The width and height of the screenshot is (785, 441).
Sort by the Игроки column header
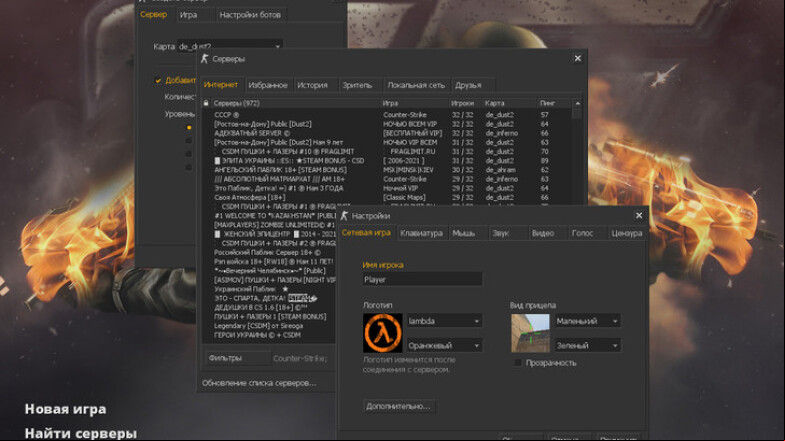(465, 103)
